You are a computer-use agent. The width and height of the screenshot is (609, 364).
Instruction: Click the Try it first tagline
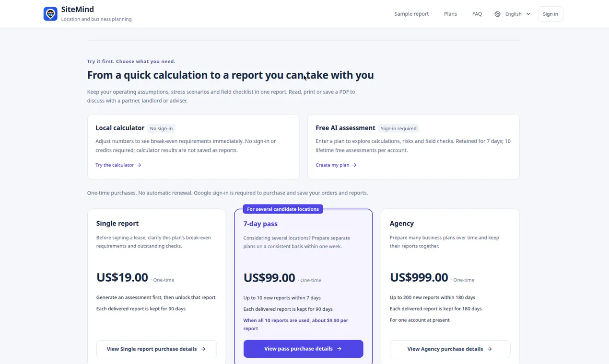click(x=131, y=61)
